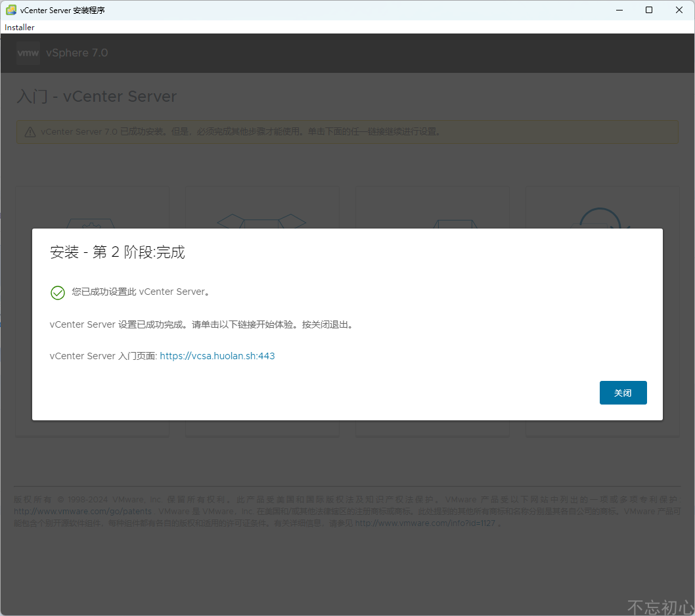Image resolution: width=695 pixels, height=616 pixels.
Task: Click the heading 入门 - vCenter Server
Action: [x=97, y=96]
